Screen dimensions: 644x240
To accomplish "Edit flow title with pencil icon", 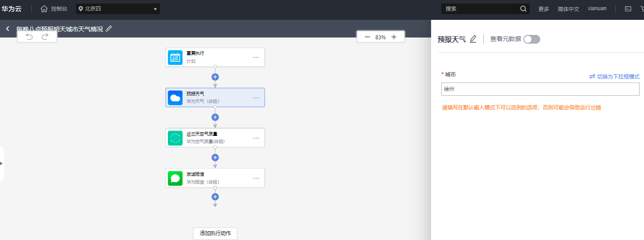I will tap(109, 29).
